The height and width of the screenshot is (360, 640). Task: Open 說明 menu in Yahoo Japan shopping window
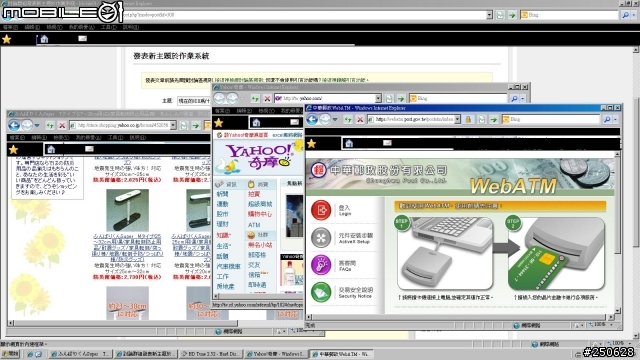pyautogui.click(x=138, y=138)
